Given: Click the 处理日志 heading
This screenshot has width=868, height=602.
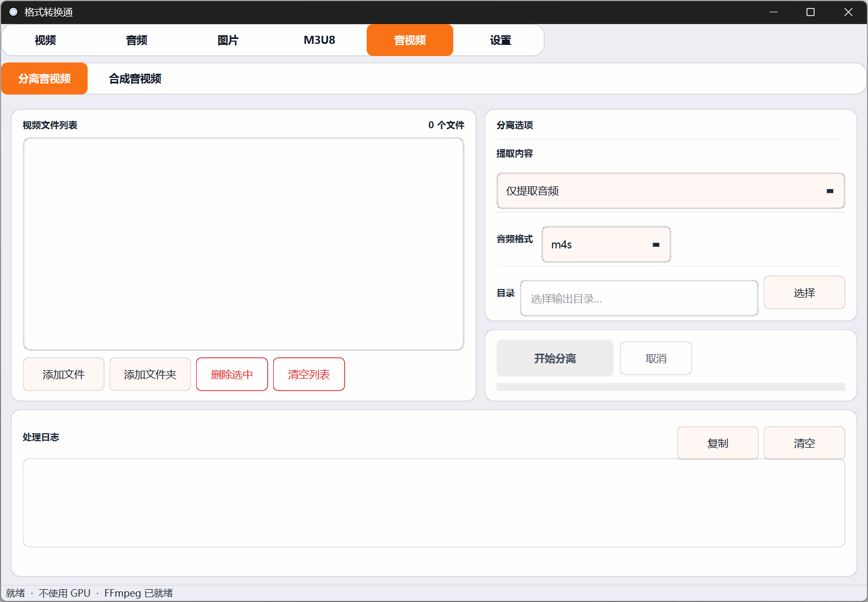Looking at the screenshot, I should pos(41,437).
